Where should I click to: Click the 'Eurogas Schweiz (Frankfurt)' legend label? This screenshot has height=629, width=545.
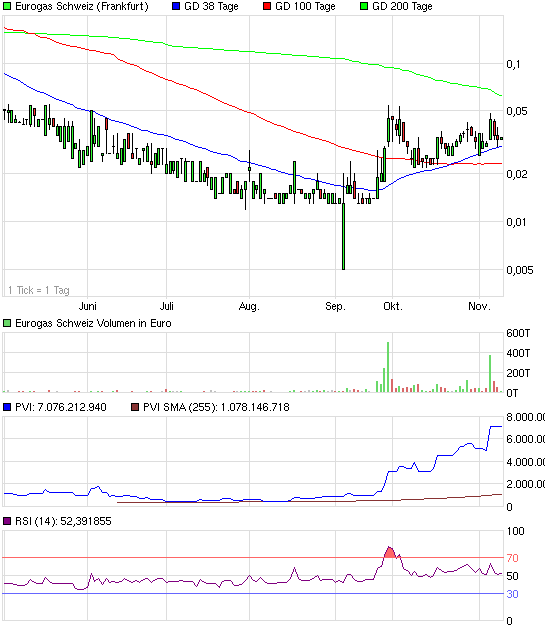pos(82,6)
